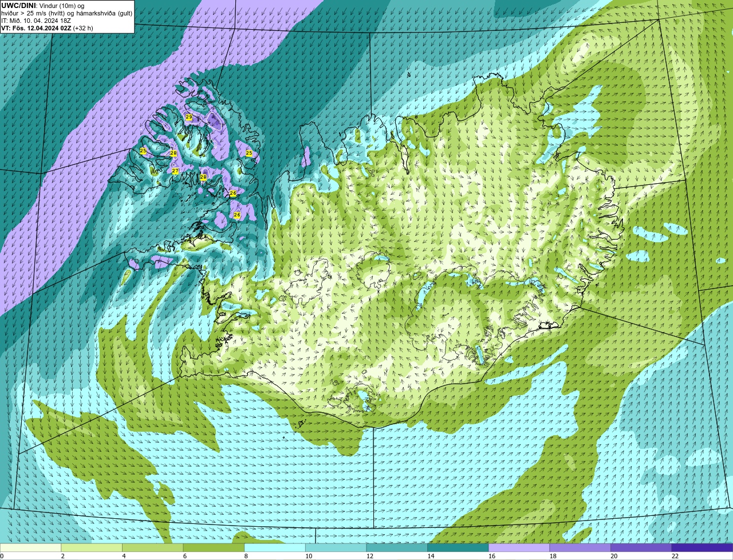Click the legend scale label '16'
This screenshot has height=560, width=733.
492,556
